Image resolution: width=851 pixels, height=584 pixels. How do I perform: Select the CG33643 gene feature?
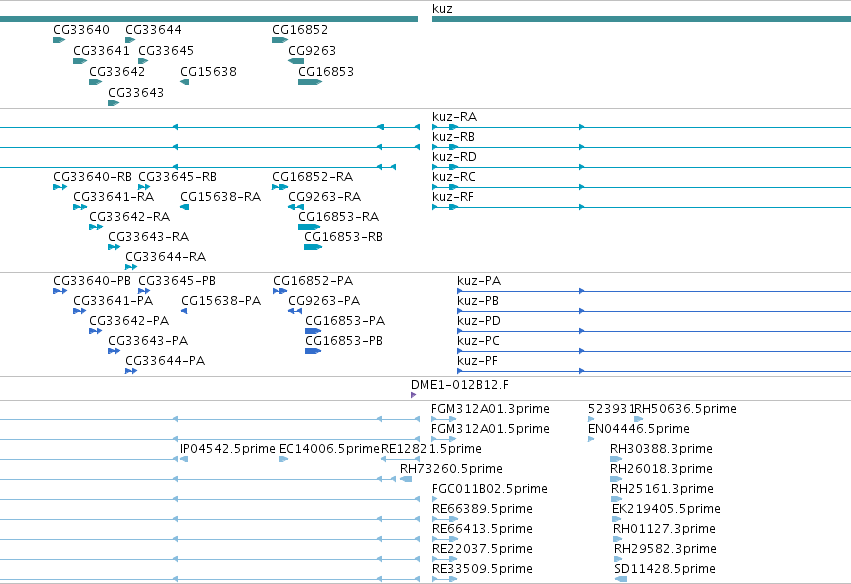(x=113, y=103)
